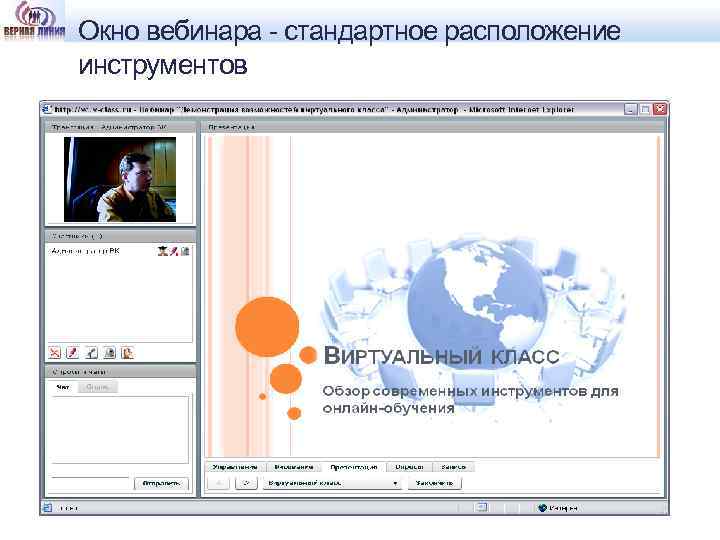Viewport: 720px width, 540px height.
Task: Open the Виртуальный класс presentation dropdown
Action: click(x=332, y=483)
